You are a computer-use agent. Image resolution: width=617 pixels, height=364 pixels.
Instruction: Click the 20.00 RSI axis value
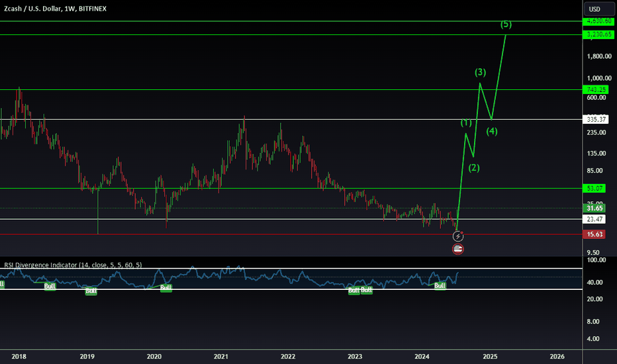(594, 299)
